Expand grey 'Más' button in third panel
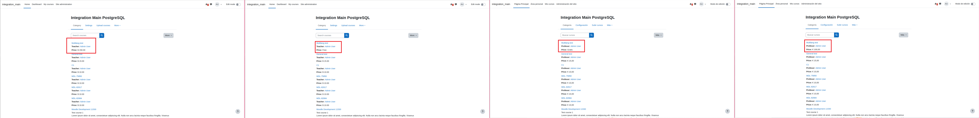This screenshot has width=980, height=118. coord(659,35)
